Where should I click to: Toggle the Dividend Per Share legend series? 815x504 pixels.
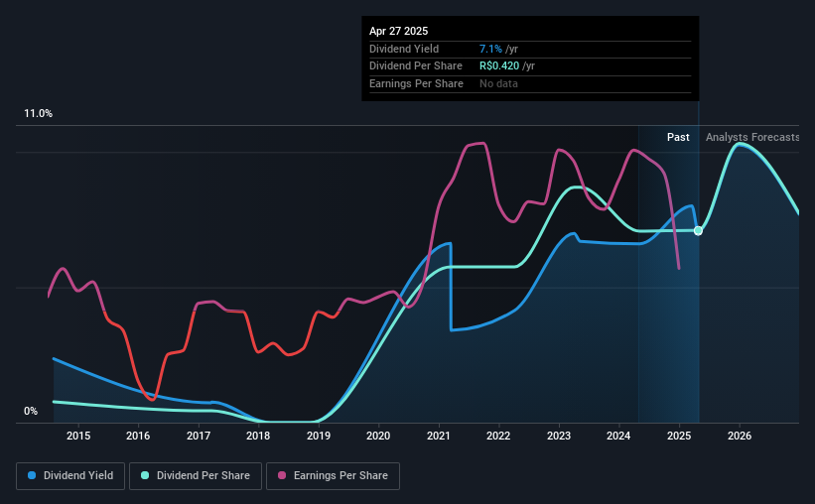(x=196, y=476)
